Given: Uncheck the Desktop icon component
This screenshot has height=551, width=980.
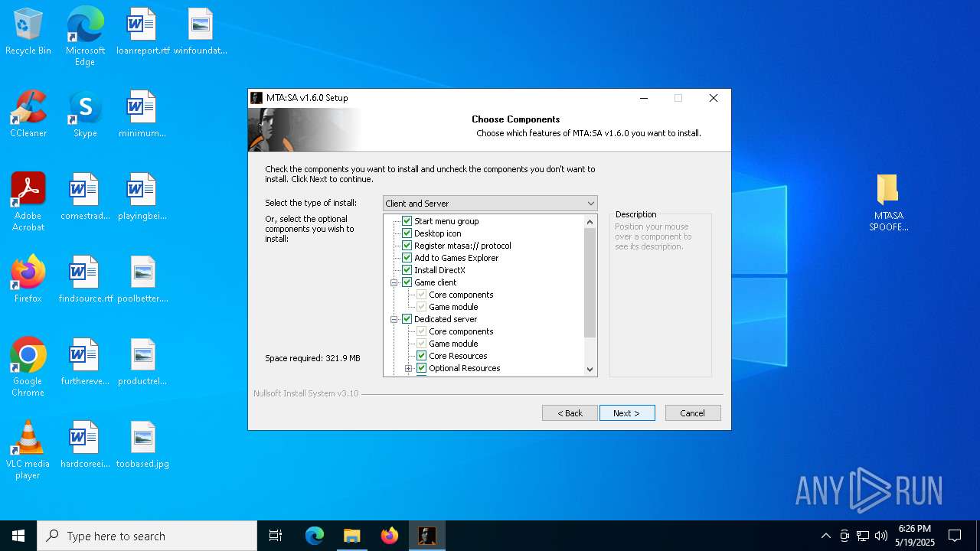Looking at the screenshot, I should 407,233.
